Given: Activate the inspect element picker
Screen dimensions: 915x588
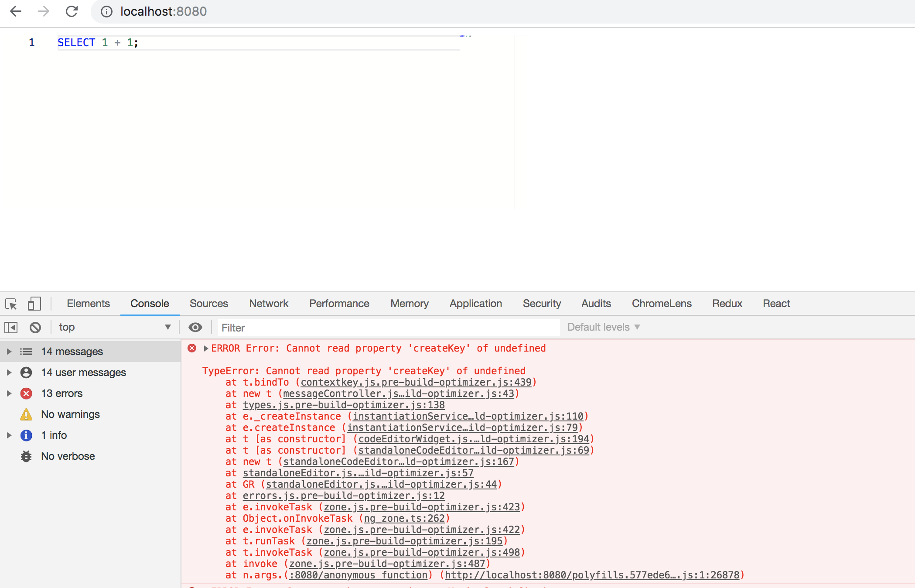Looking at the screenshot, I should 11,304.
